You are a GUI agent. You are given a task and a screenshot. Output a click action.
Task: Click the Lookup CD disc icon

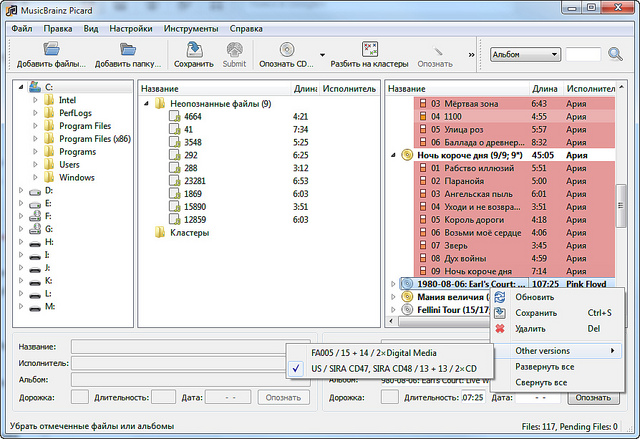(287, 49)
